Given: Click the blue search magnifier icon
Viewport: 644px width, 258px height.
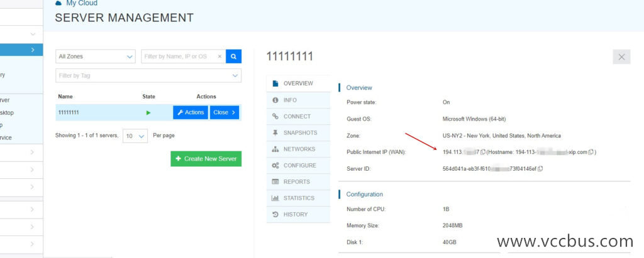Looking at the screenshot, I should pyautogui.click(x=233, y=56).
